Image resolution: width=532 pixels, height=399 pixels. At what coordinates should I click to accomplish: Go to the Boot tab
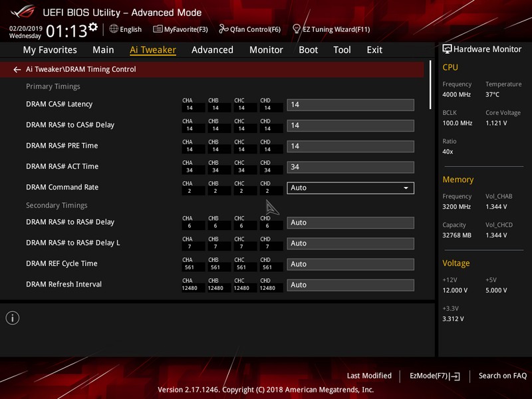pyautogui.click(x=308, y=50)
